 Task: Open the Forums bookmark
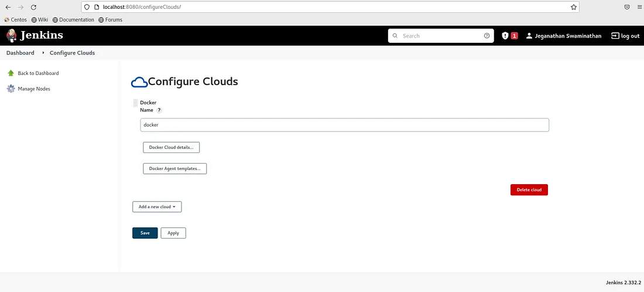pyautogui.click(x=110, y=20)
